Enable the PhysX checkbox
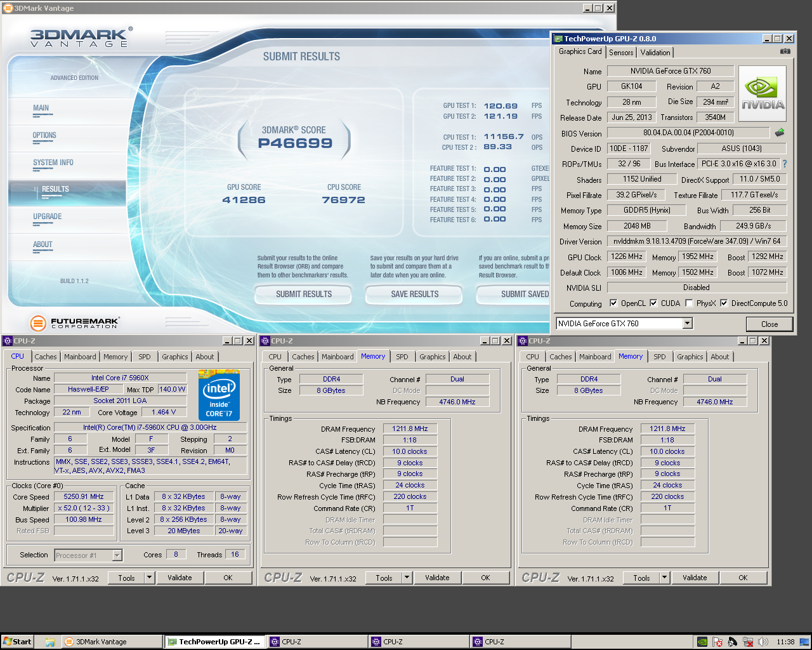Viewport: 812px width, 650px height. coord(689,303)
